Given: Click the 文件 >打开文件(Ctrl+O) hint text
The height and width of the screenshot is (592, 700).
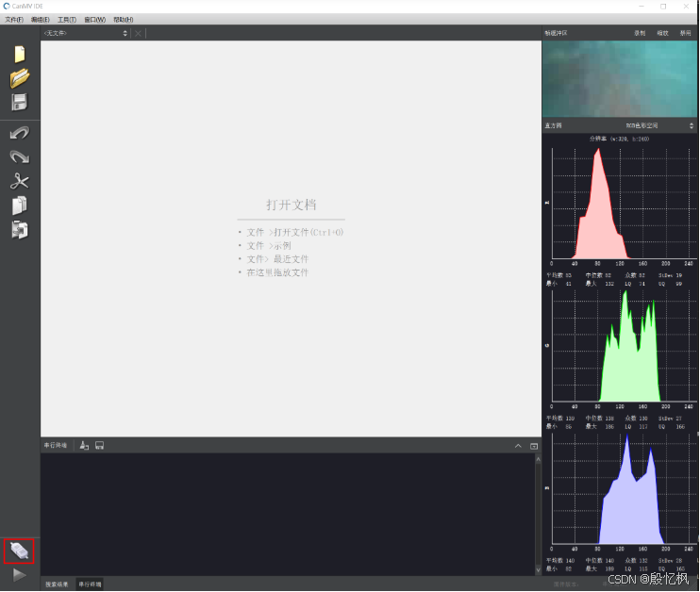Looking at the screenshot, I should click(x=295, y=233).
